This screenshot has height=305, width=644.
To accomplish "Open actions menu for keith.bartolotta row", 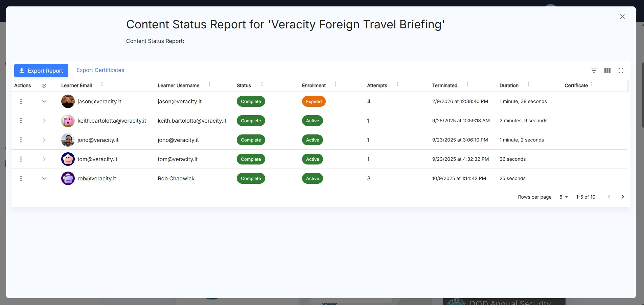I will click(21, 121).
